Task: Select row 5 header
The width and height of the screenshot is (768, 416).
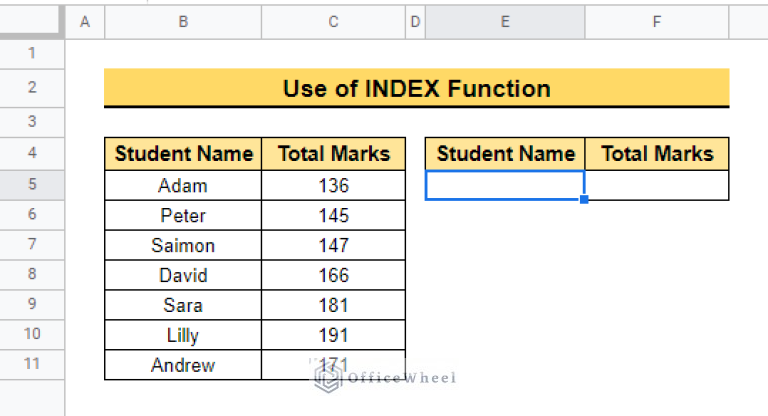Action: pos(32,185)
